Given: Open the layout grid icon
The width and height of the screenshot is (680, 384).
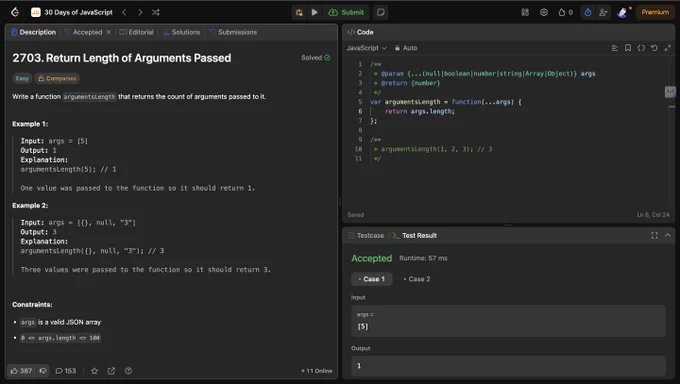Looking at the screenshot, I should [525, 12].
